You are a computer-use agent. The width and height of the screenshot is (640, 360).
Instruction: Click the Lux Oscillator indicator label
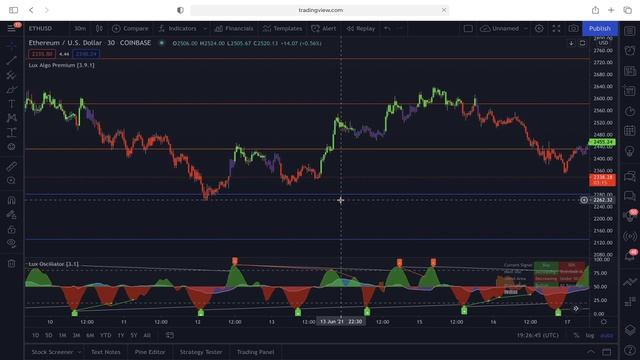pos(53,264)
